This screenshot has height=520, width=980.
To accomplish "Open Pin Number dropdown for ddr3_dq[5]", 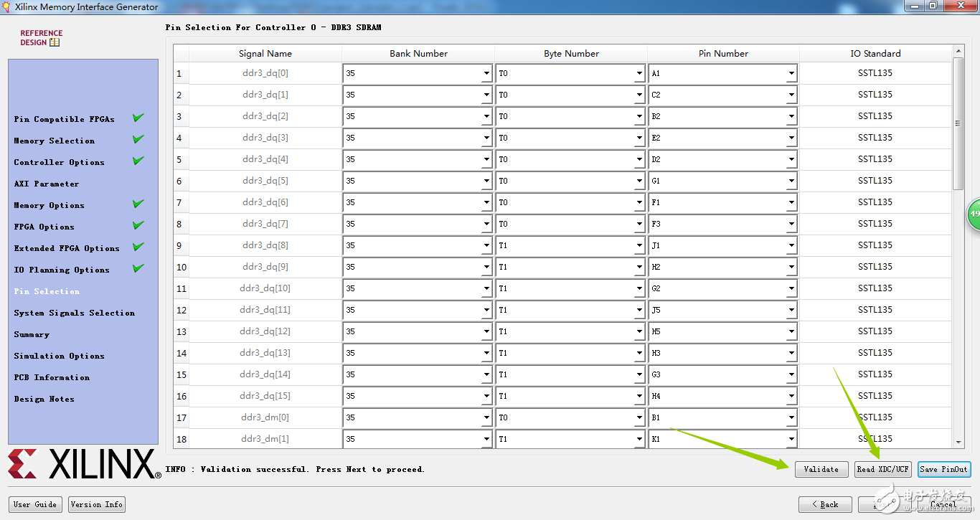I will (x=723, y=181).
